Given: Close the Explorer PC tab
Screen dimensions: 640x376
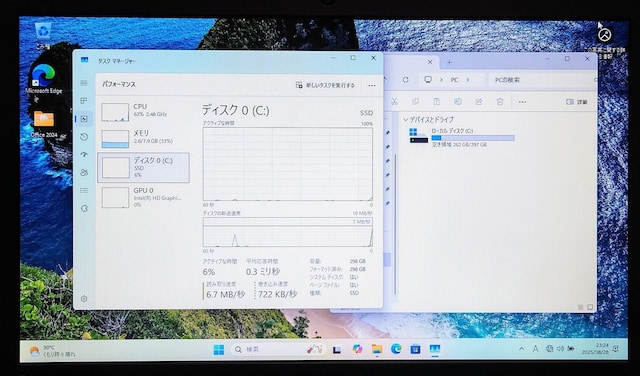Looking at the screenshot, I should click(x=430, y=62).
